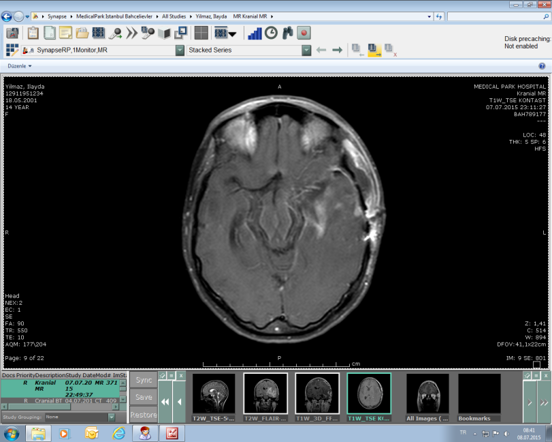
Task: Open Internet Explorer from the taskbar
Action: [118, 434]
